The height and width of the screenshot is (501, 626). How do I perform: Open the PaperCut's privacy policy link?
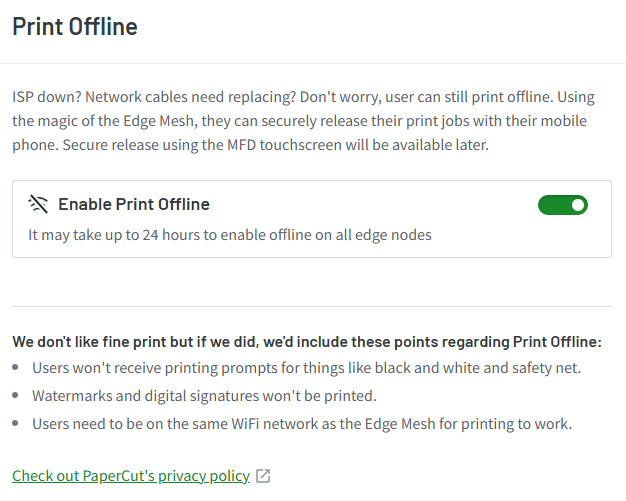[130, 476]
